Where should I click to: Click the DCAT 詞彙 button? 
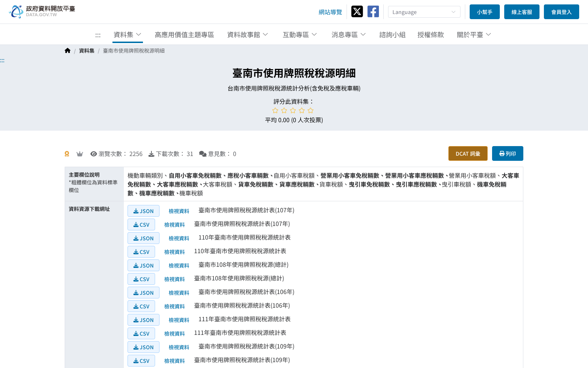click(468, 153)
